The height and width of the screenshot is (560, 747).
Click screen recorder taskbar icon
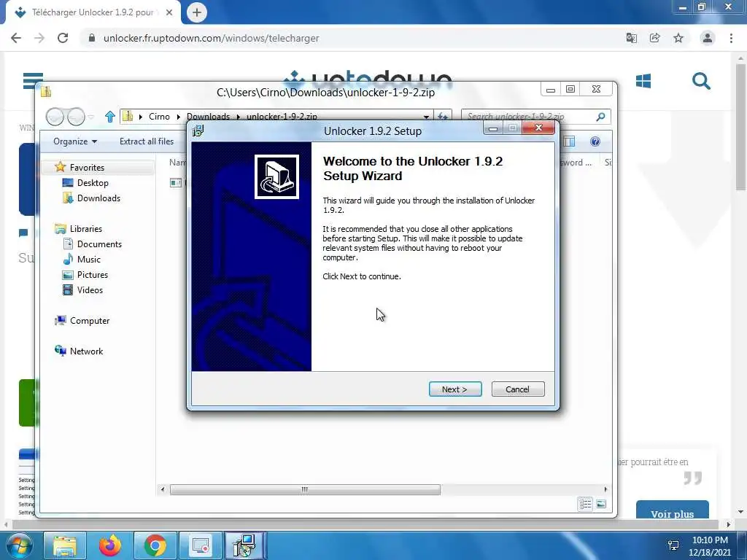pos(201,545)
